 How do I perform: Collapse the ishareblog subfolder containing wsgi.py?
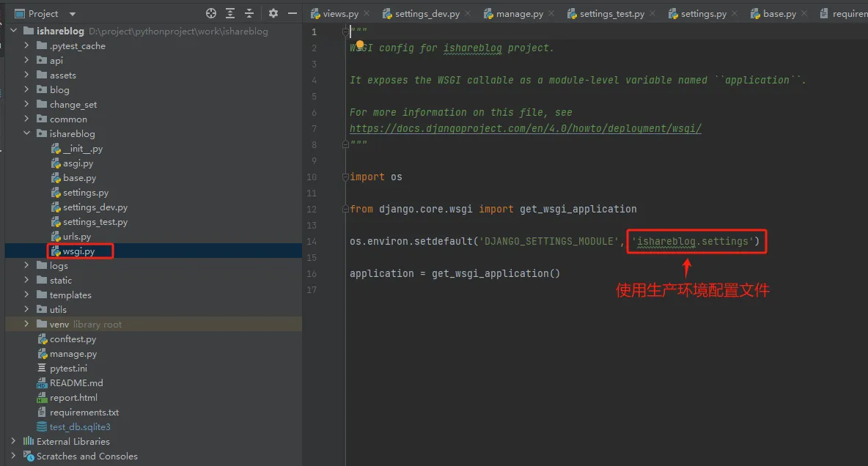[27, 134]
